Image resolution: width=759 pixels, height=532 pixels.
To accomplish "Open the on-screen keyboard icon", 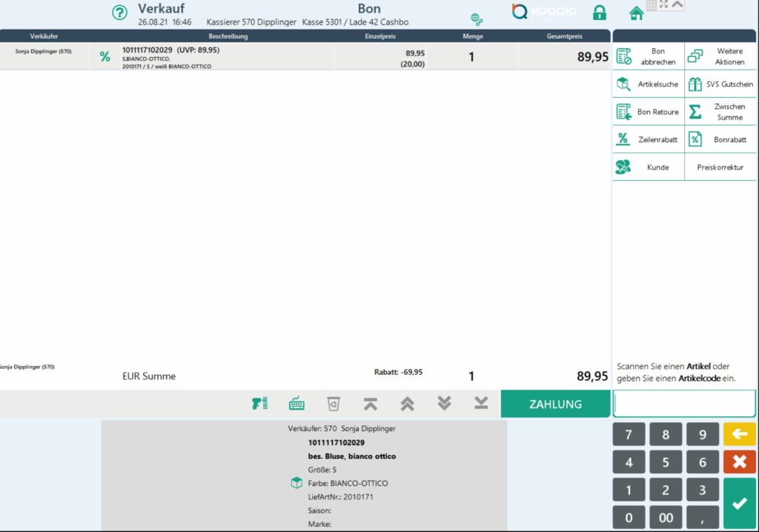I will pos(296,404).
